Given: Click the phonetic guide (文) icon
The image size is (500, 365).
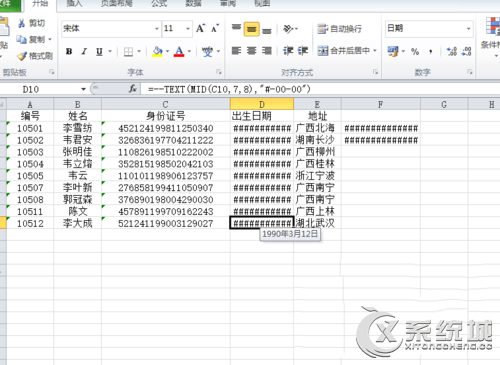Looking at the screenshot, I should click(207, 51).
